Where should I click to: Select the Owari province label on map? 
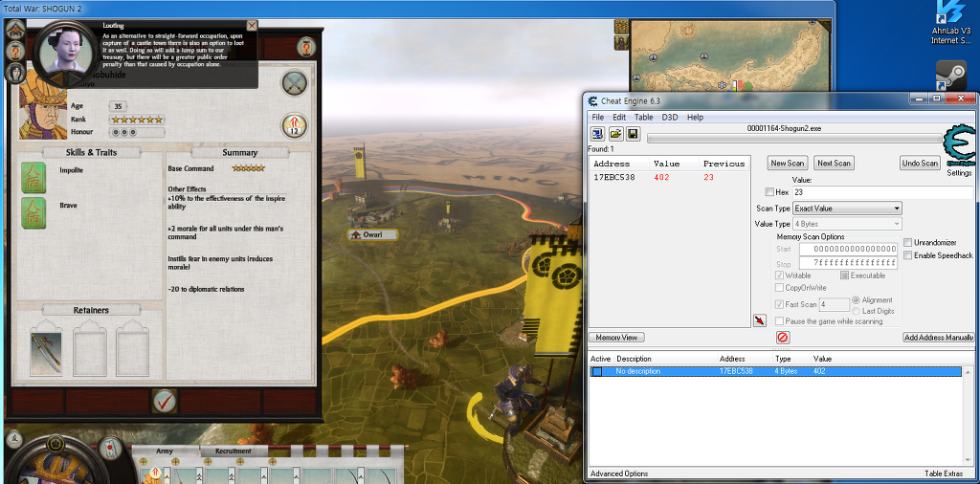point(372,234)
